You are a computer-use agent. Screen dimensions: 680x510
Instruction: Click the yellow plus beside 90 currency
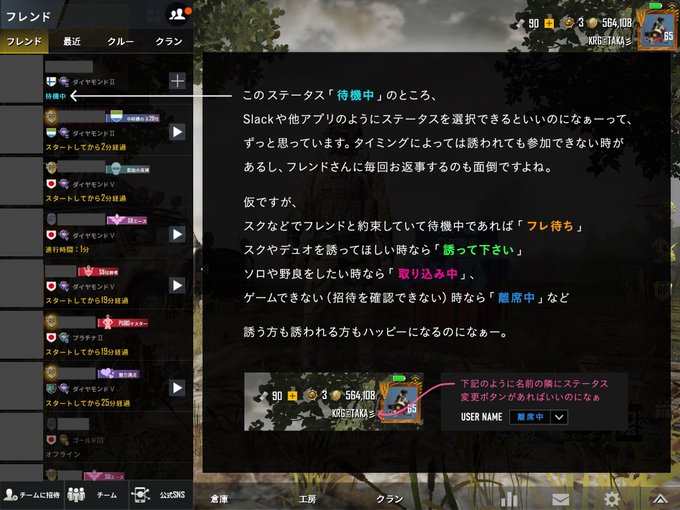coord(549,23)
